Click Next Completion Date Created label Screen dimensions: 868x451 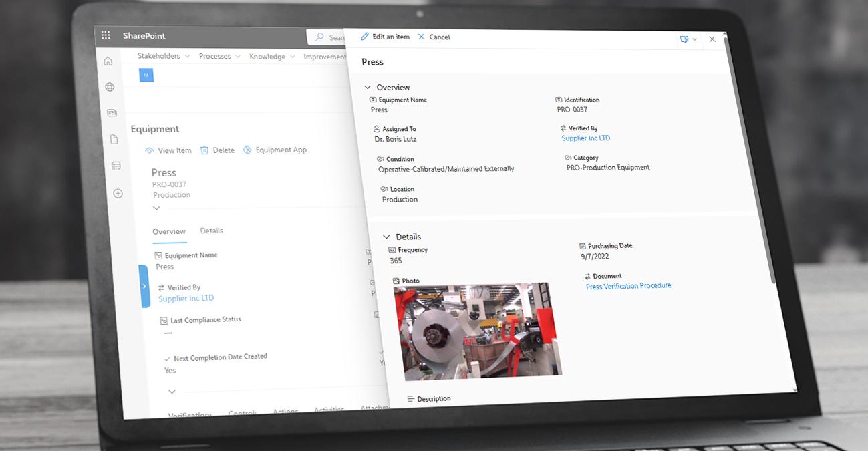coord(220,357)
